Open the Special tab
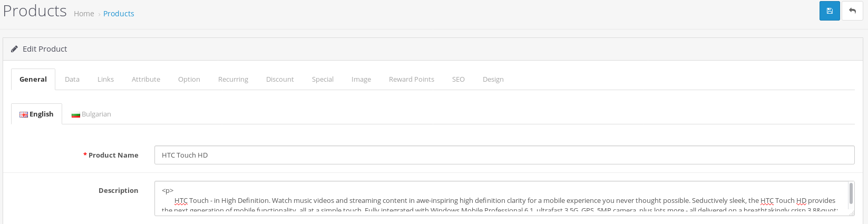Image resolution: width=868 pixels, height=224 pixels. click(x=323, y=80)
